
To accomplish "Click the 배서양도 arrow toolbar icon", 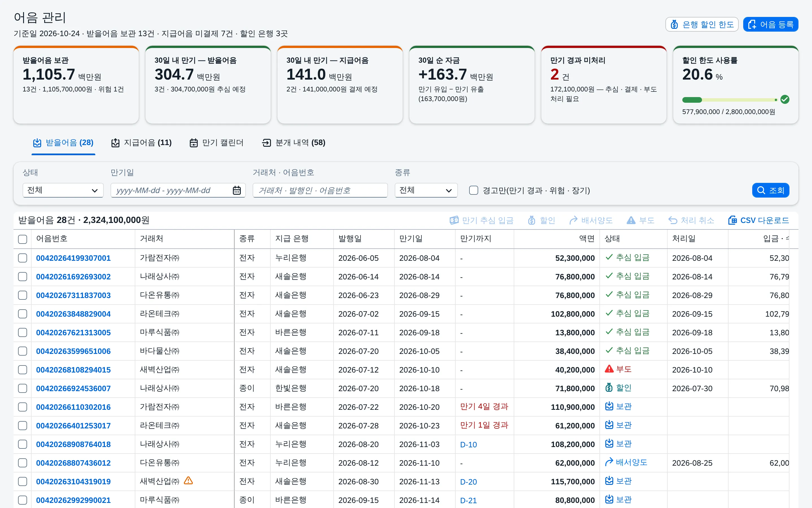I will (573, 220).
